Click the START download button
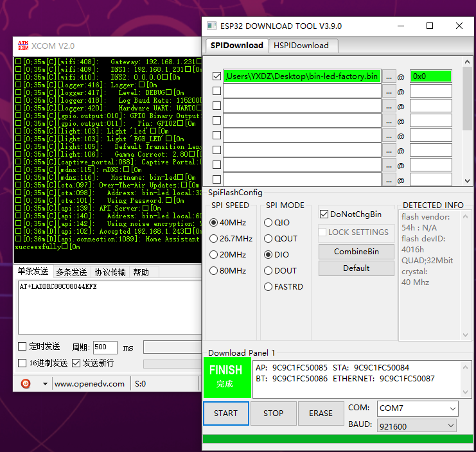Viewport: 476px width, 452px height. pyautogui.click(x=226, y=413)
